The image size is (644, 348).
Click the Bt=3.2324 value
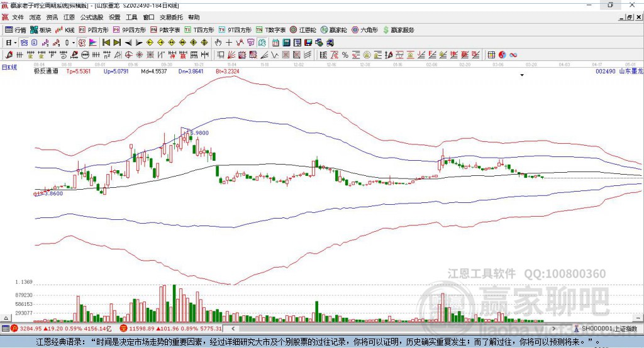(228, 71)
